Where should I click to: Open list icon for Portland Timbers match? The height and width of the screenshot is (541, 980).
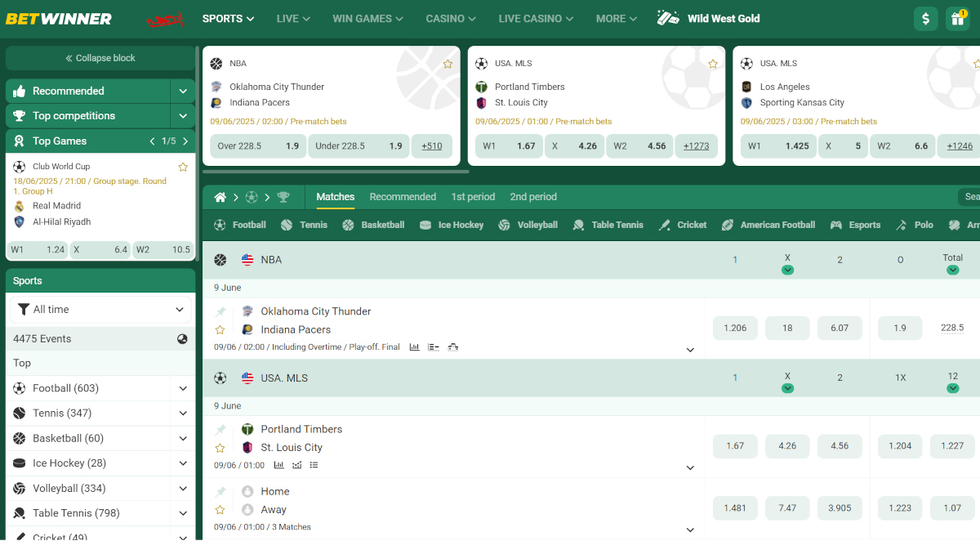[314, 465]
